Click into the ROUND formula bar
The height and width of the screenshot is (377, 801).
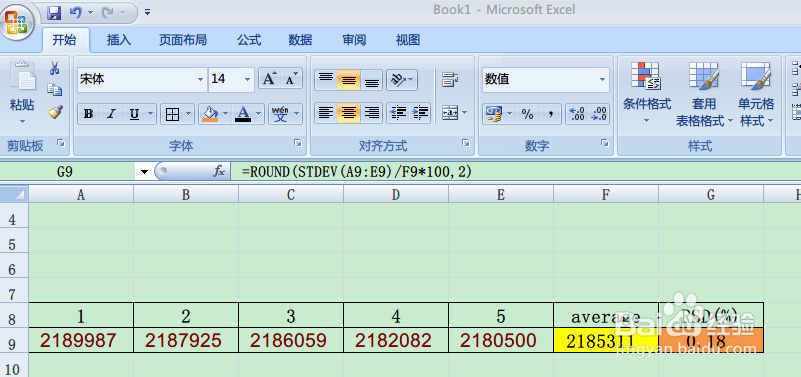pyautogui.click(x=516, y=172)
